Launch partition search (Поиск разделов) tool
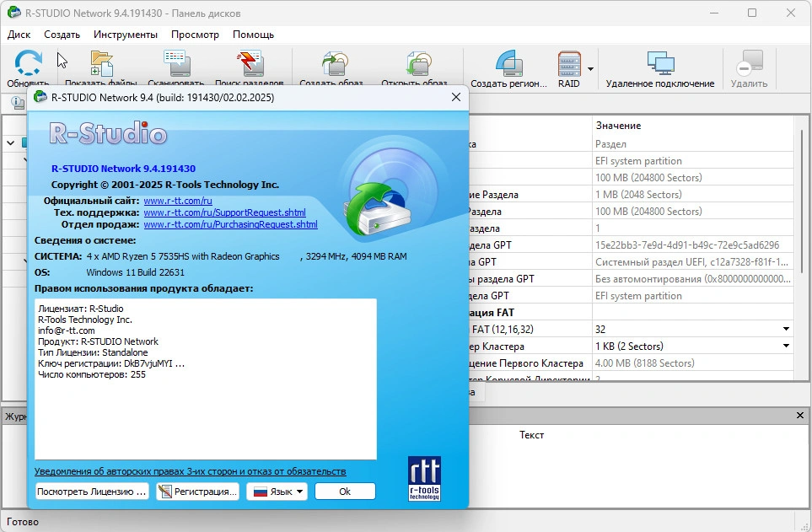 (250, 63)
